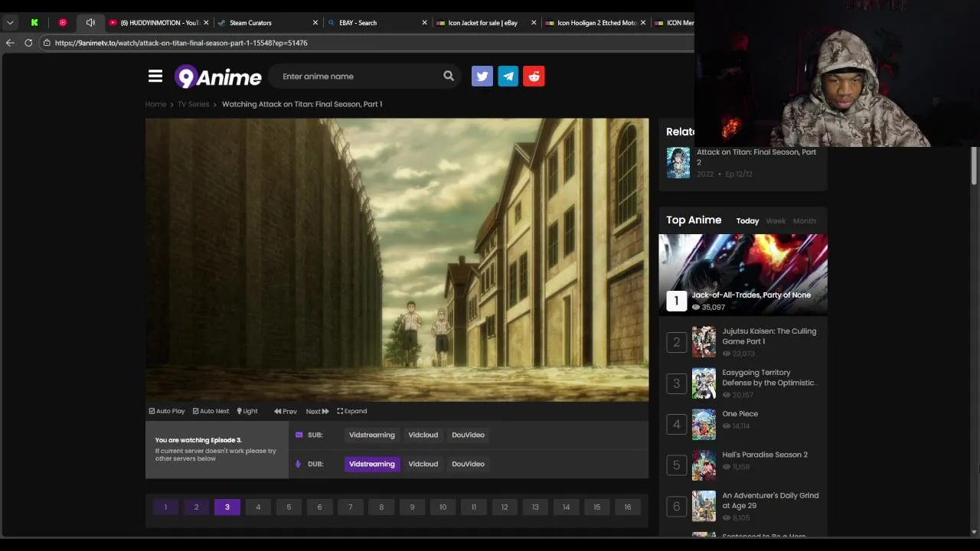Select SUB DouVideo server

(468, 435)
